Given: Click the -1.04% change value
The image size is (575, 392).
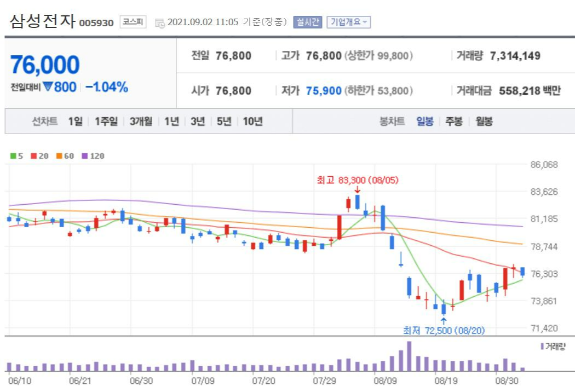Looking at the screenshot, I should pyautogui.click(x=107, y=87).
